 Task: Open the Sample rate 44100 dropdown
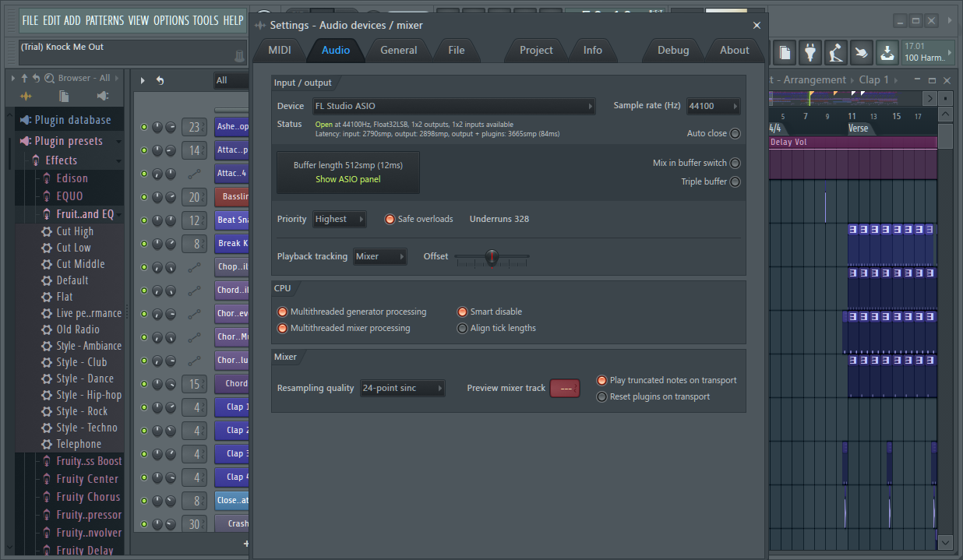point(713,106)
